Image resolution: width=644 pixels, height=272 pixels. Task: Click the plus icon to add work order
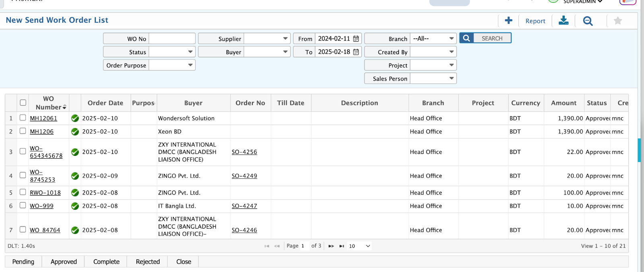coord(508,20)
